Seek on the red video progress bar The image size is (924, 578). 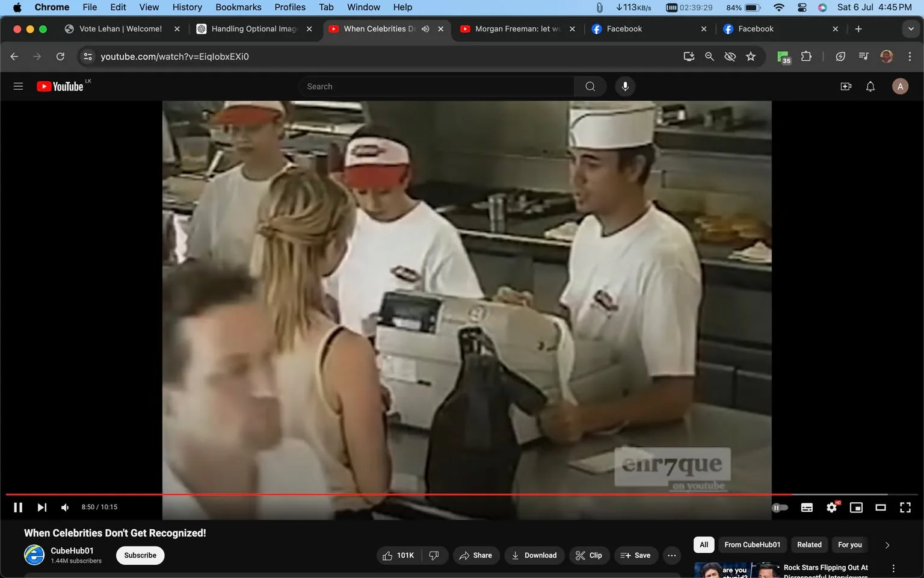[461, 494]
